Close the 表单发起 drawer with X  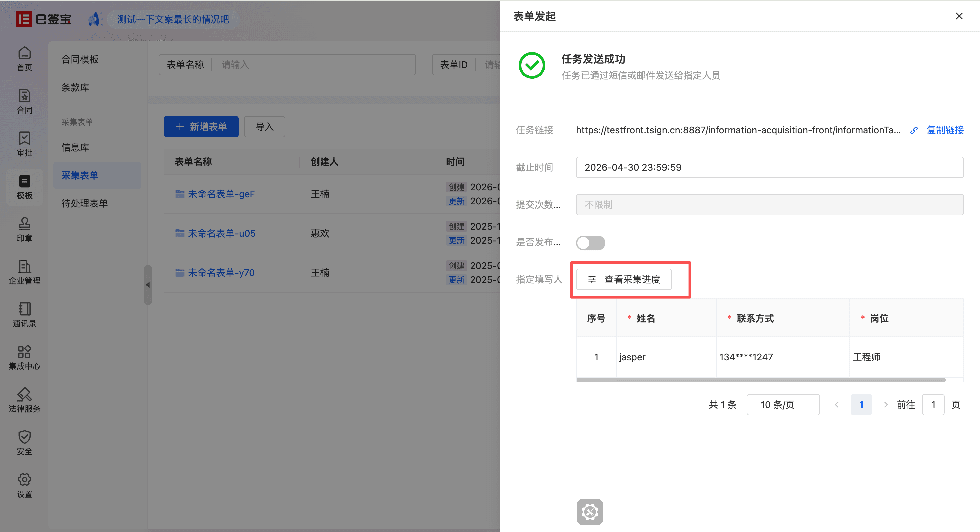tap(959, 16)
